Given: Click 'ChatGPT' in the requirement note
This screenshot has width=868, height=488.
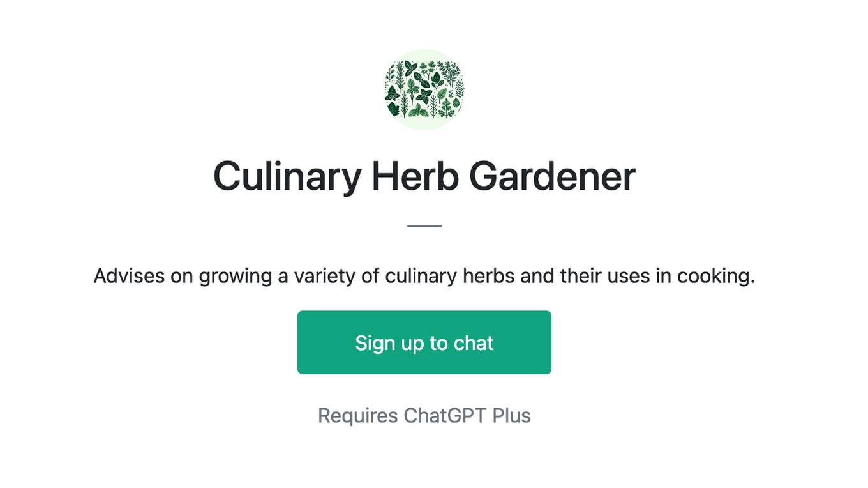Looking at the screenshot, I should pyautogui.click(x=444, y=415).
